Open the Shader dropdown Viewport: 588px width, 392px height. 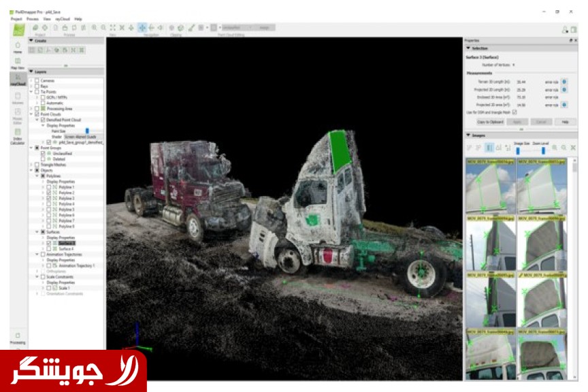82,136
